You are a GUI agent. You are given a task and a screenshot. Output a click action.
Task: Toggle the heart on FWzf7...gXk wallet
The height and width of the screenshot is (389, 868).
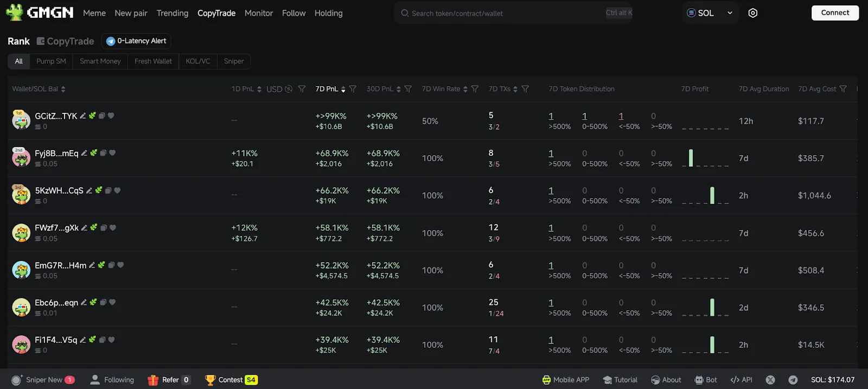coord(113,228)
